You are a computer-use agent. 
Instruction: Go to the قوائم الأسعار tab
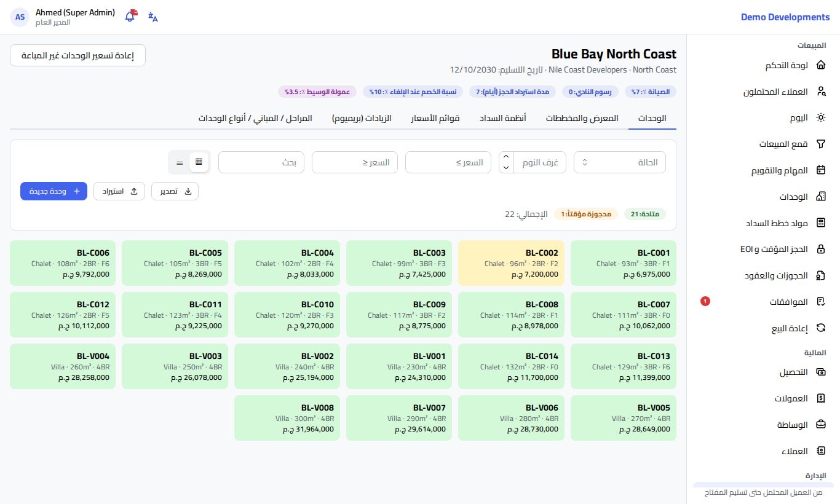(x=436, y=118)
